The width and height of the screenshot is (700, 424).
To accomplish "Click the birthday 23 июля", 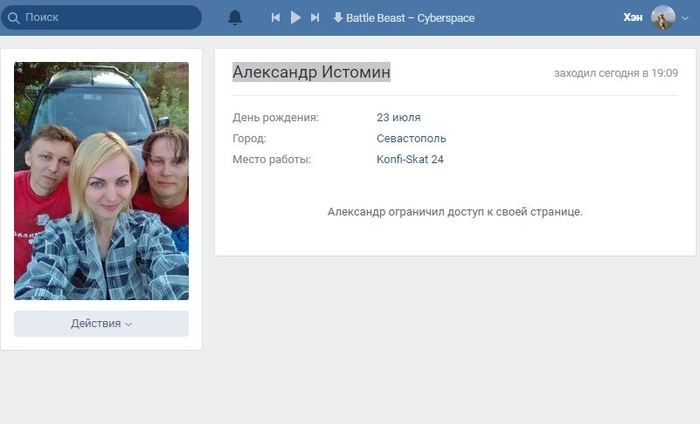I will pos(398,117).
